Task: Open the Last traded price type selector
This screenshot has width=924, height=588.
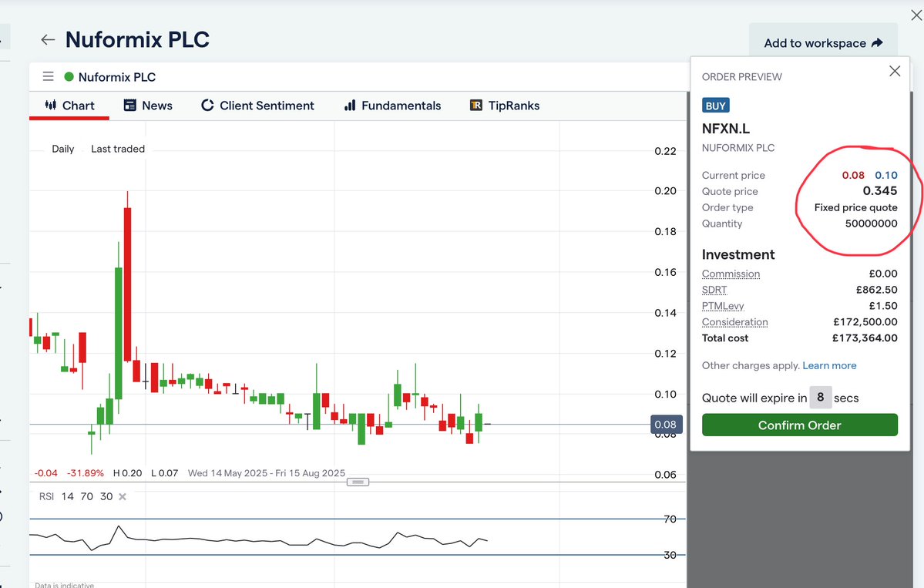Action: (118, 149)
